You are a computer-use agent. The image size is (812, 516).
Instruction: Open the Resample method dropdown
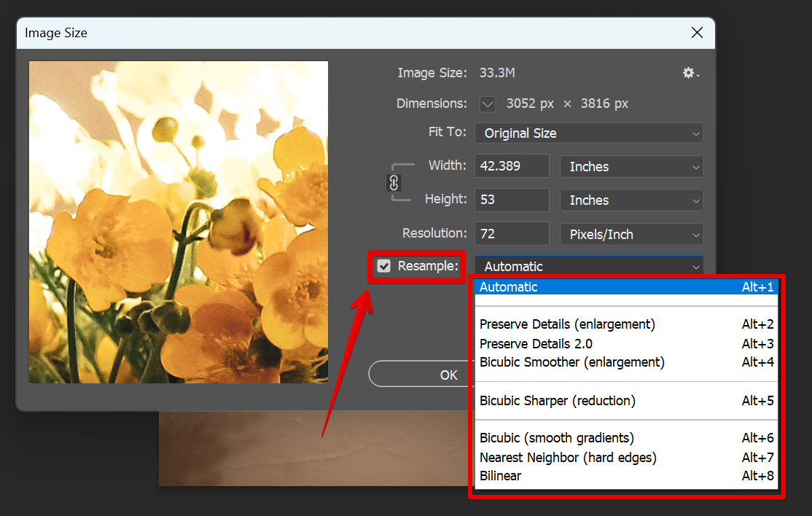pos(588,266)
